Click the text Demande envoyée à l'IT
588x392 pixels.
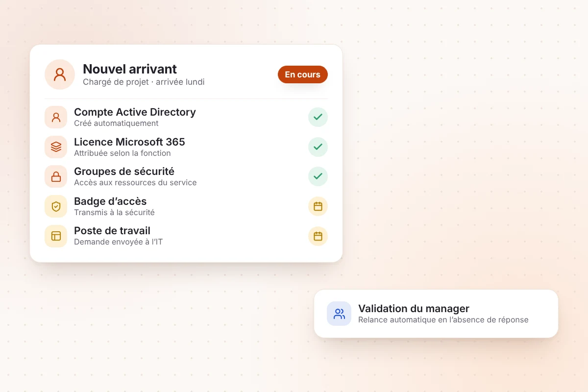pyautogui.click(x=118, y=242)
